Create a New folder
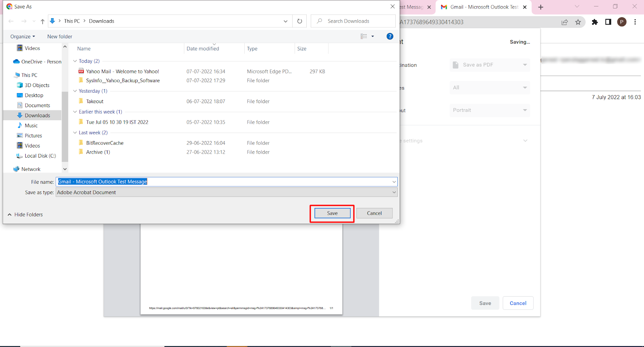Screen dimensions: 644x347 (x=60, y=37)
